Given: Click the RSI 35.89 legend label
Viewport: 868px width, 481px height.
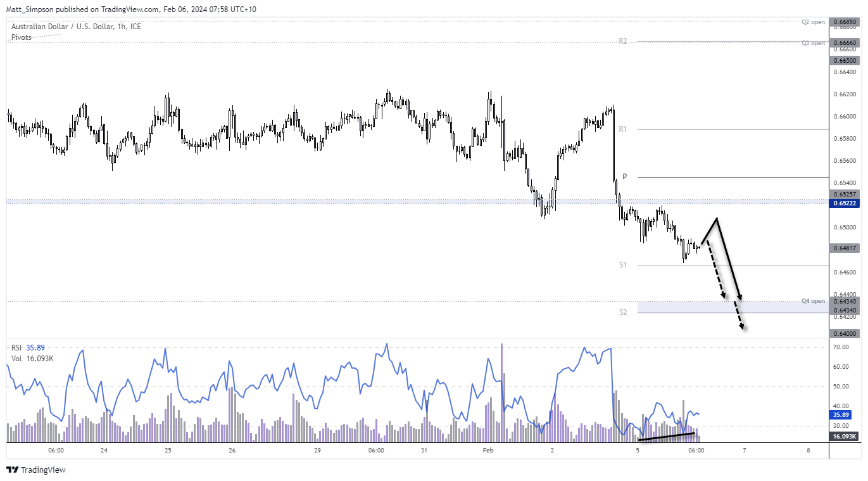Looking at the screenshot, I should 28,347.
